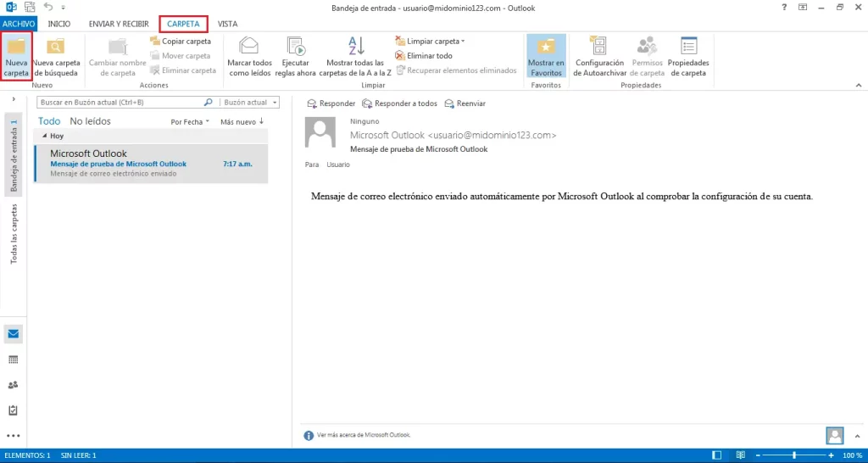Viewport: 868px width, 463px height.
Task: Click zoom in plus button
Action: coord(831,455)
